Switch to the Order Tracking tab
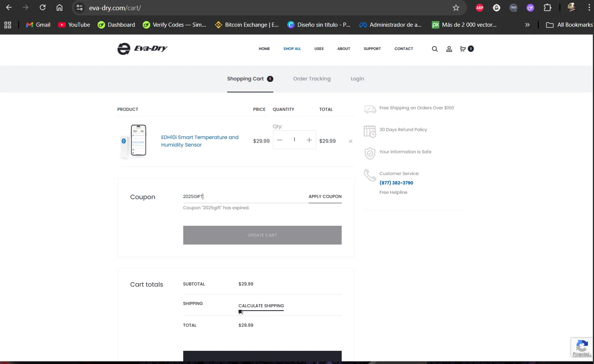 312,79
